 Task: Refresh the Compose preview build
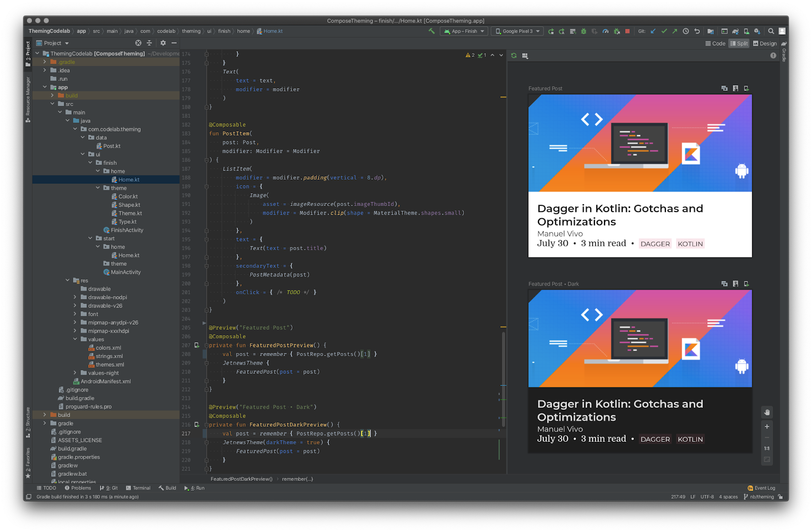[514, 56]
